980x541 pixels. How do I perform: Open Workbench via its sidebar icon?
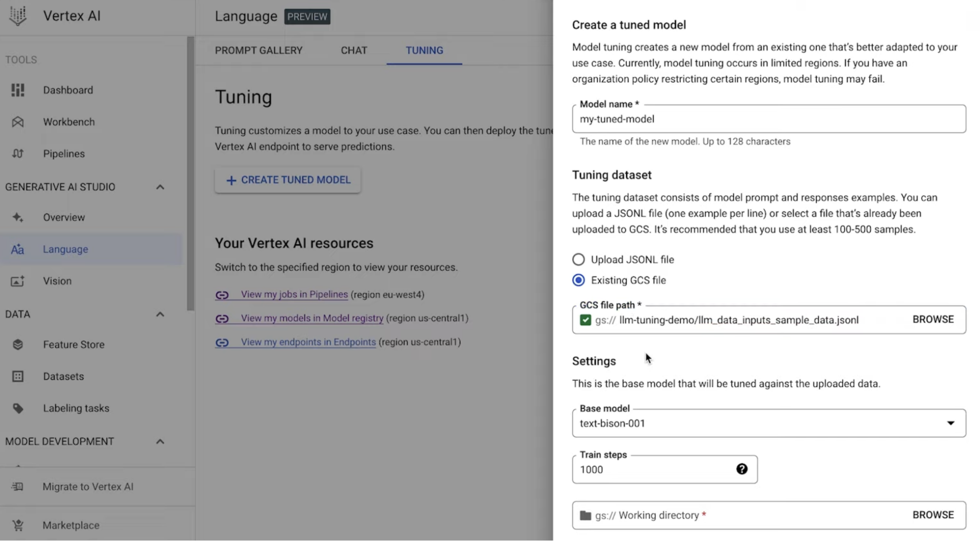[18, 122]
